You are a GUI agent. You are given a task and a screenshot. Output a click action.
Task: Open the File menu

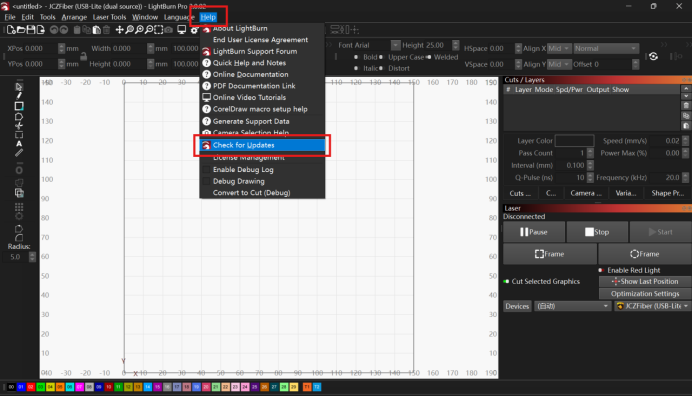10,17
